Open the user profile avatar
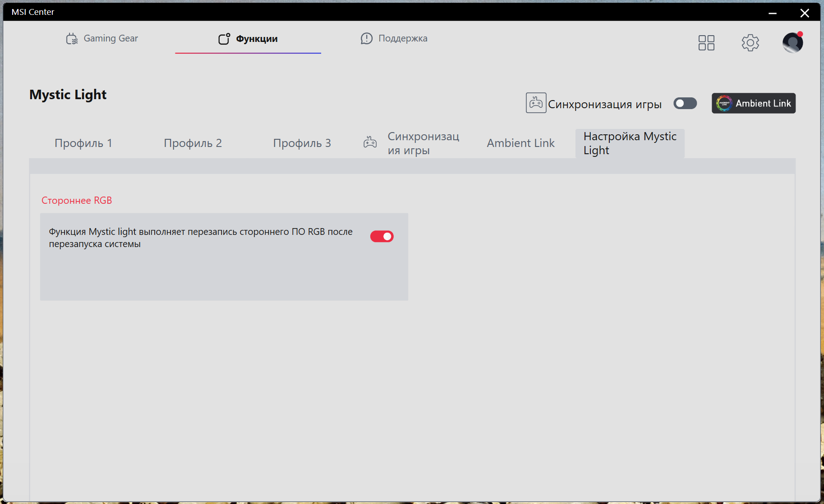Screen dimensions: 824x504 [792, 43]
